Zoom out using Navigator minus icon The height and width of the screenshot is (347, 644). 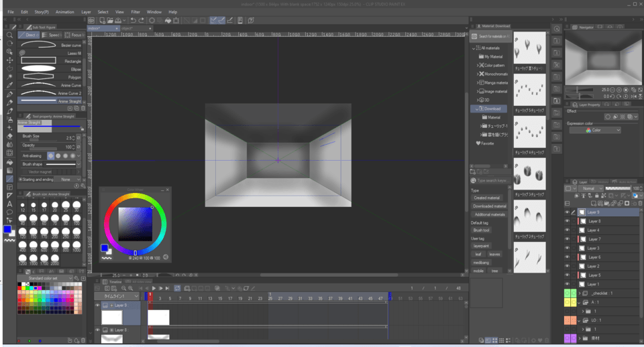612,90
